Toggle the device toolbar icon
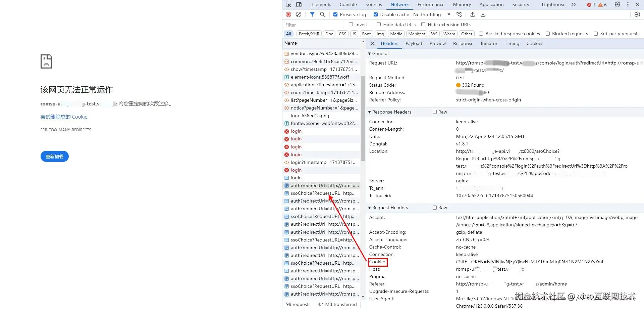 [x=299, y=5]
